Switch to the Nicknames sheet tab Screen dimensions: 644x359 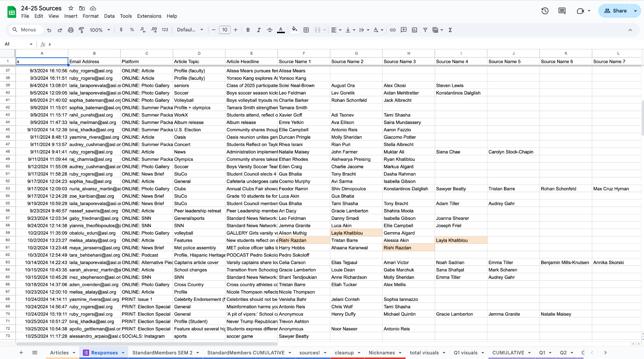(x=381, y=353)
